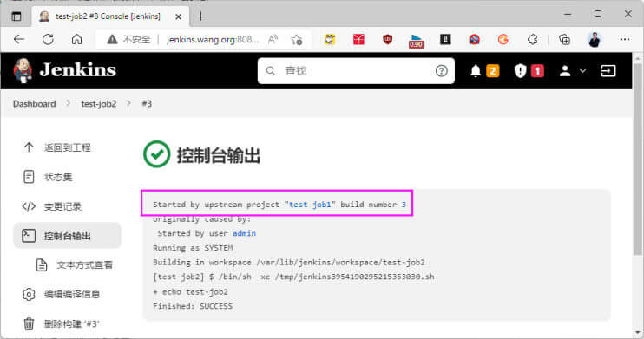Go to the browser home page
This screenshot has height=339, width=644.
[76, 39]
